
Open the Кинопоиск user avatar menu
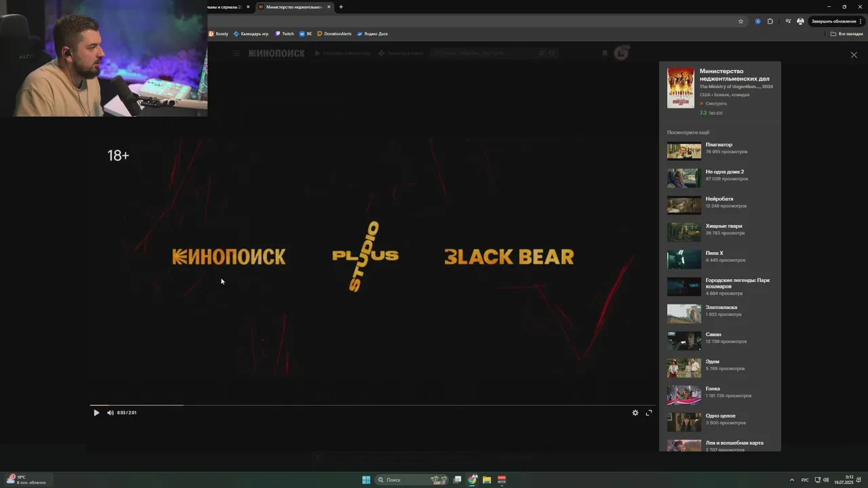click(621, 53)
